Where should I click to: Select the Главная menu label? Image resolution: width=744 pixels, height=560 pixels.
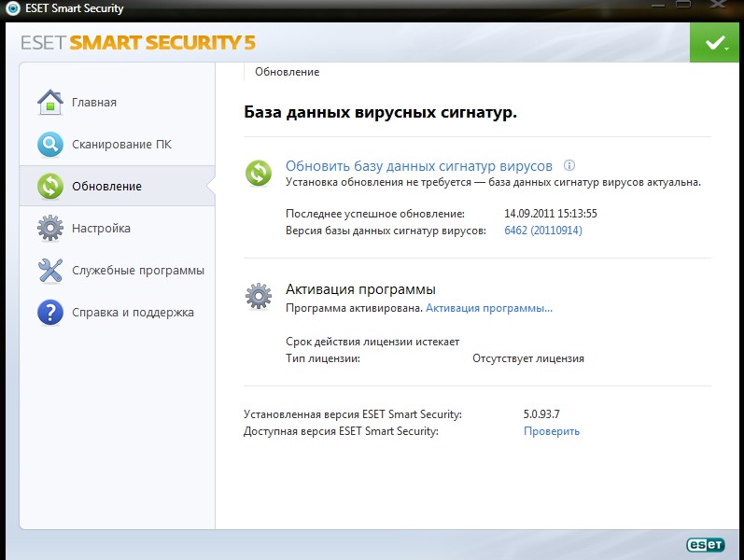click(94, 103)
